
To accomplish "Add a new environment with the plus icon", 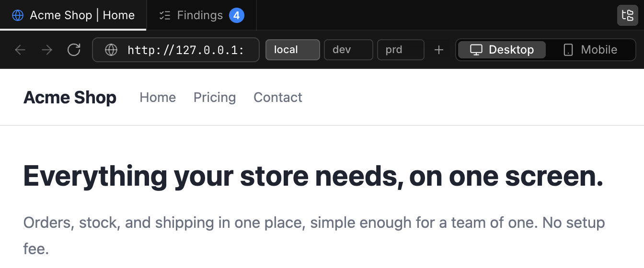I will 439,50.
